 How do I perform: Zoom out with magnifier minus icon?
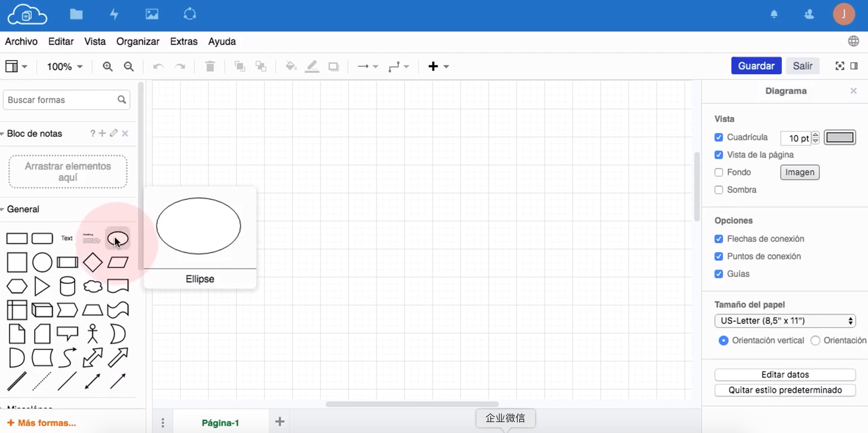[129, 66]
